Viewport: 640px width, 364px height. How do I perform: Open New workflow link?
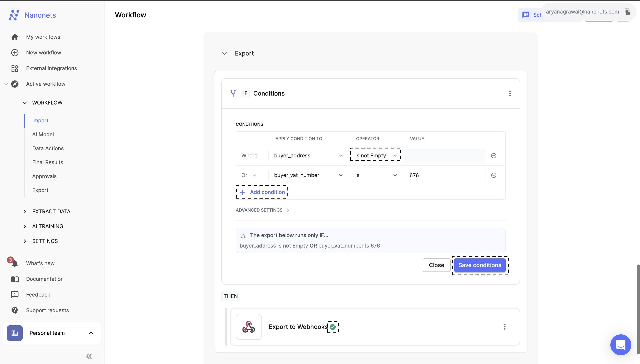pyautogui.click(x=44, y=52)
